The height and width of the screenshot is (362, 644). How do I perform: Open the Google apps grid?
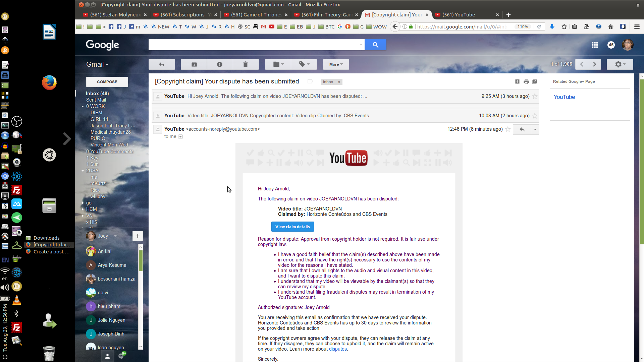pyautogui.click(x=595, y=45)
